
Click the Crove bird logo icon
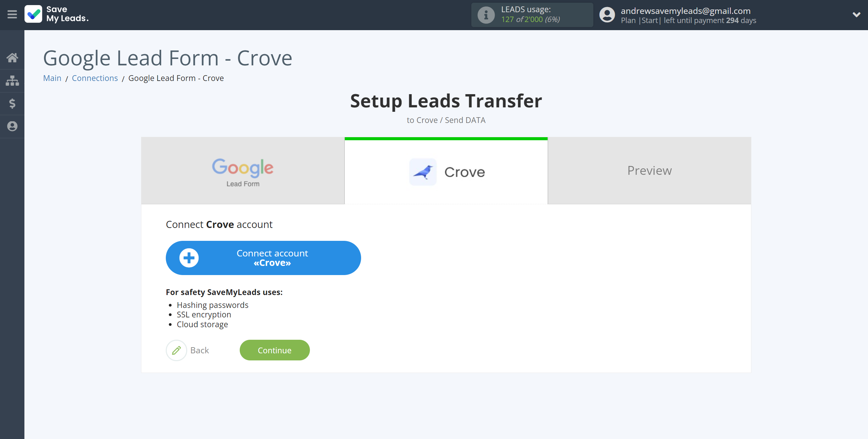423,171
